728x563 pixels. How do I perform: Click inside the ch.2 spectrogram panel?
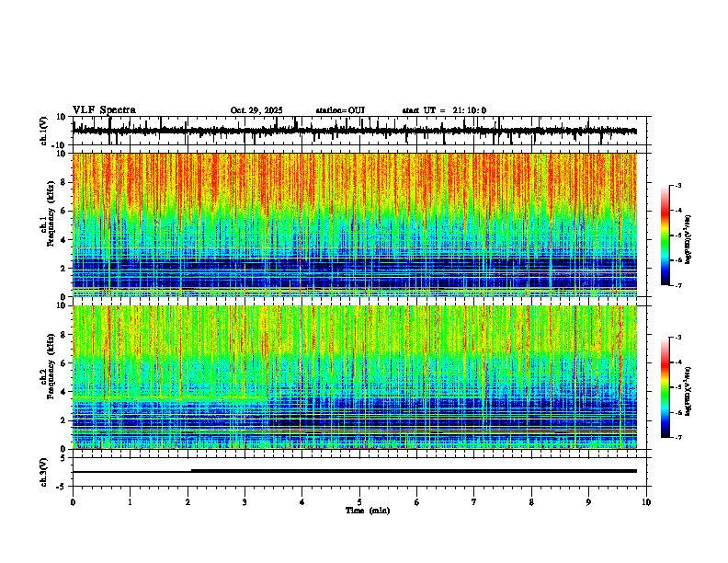355,377
